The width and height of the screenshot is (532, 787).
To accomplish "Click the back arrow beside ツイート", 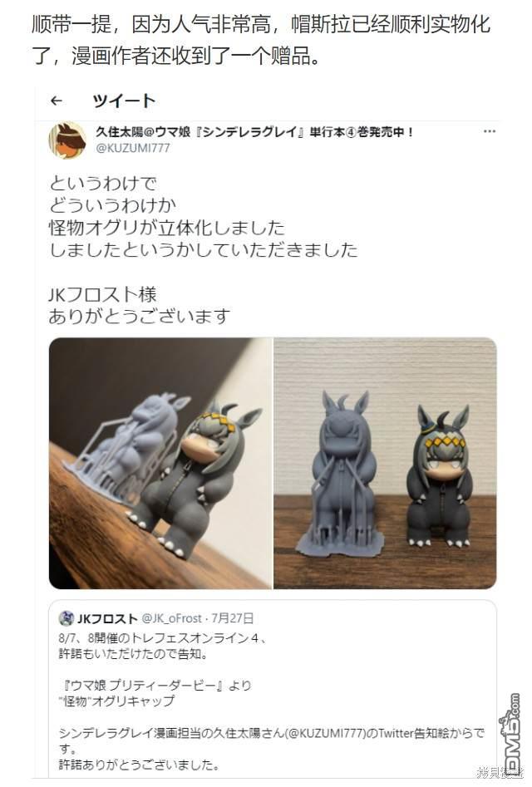I will coord(57,101).
